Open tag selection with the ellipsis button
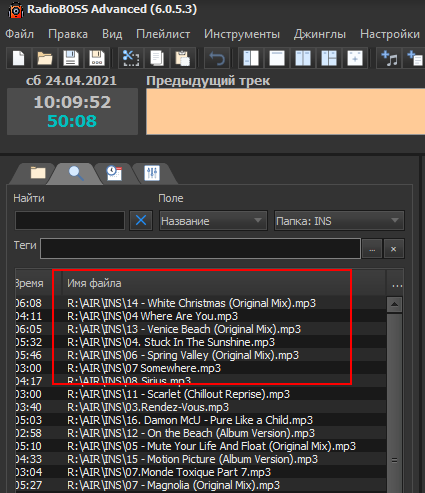This screenshot has height=493, width=425. (372, 249)
